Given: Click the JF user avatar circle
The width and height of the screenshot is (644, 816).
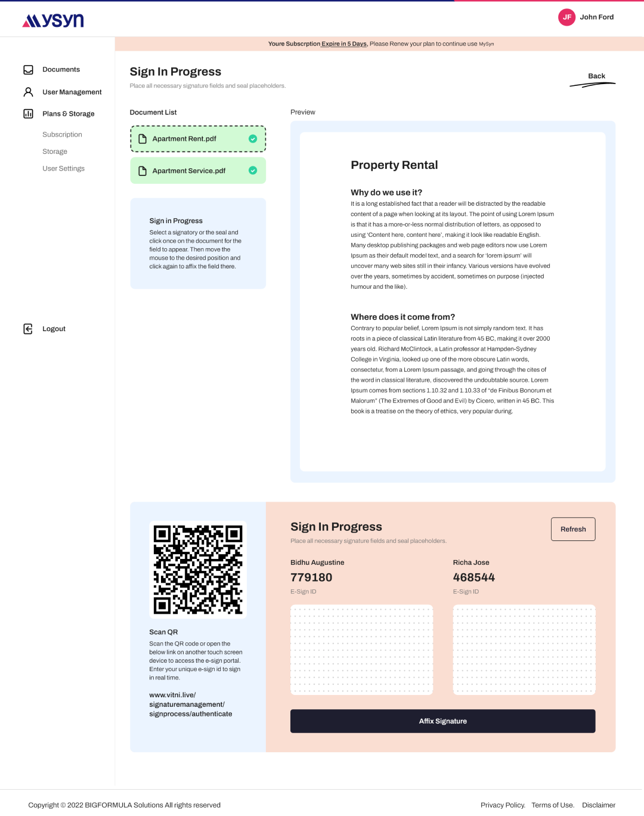Looking at the screenshot, I should point(566,17).
